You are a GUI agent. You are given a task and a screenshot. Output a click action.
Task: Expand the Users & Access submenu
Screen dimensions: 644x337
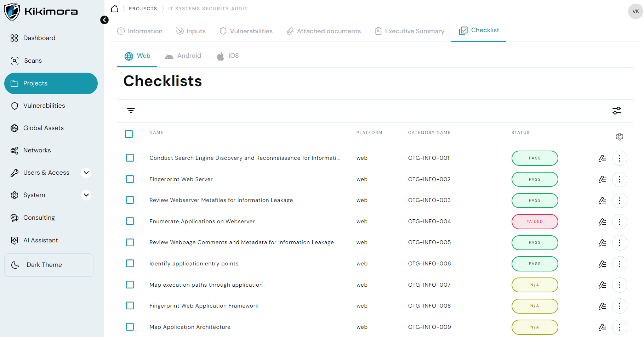(86, 173)
